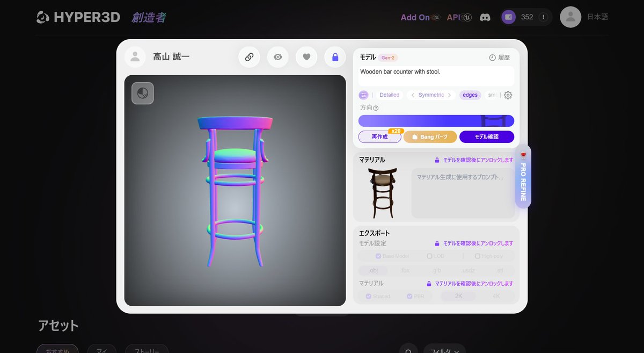Click the stool material thumbnail in マテリアル panel
The height and width of the screenshot is (353, 644).
382,191
